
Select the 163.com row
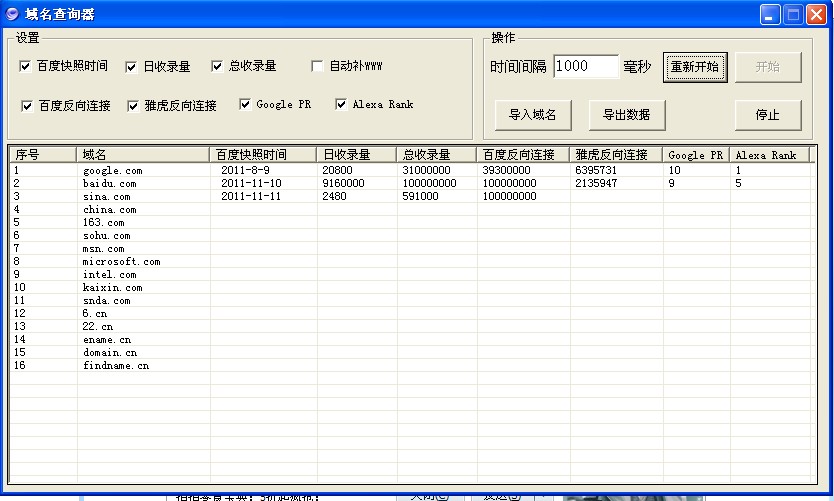(412, 222)
